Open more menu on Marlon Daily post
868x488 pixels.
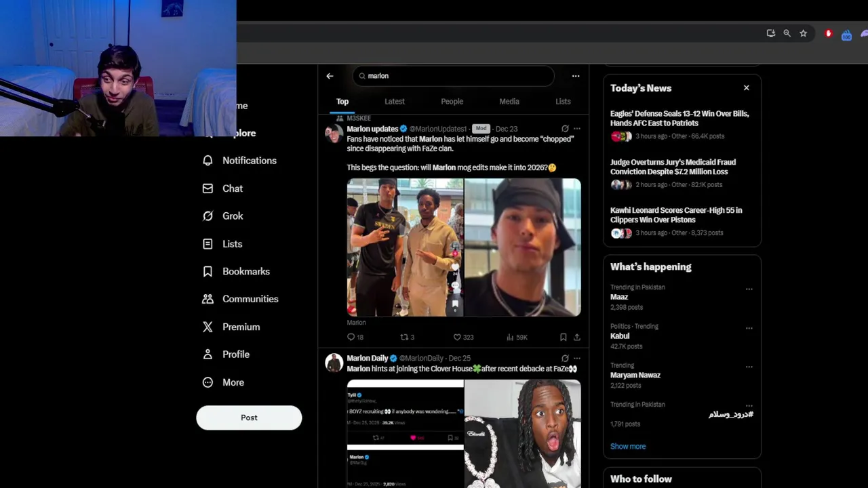click(x=577, y=358)
